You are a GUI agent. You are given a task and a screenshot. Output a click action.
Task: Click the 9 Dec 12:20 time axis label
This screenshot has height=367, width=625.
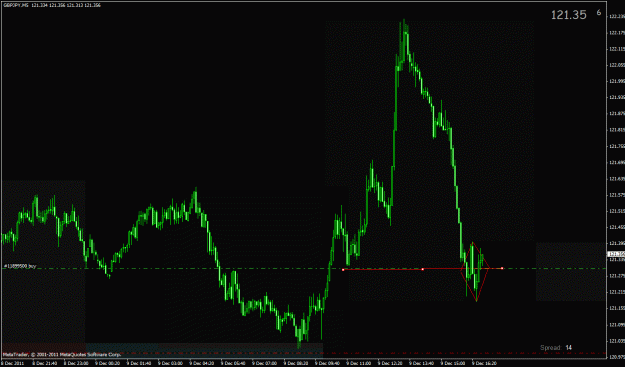390,363
